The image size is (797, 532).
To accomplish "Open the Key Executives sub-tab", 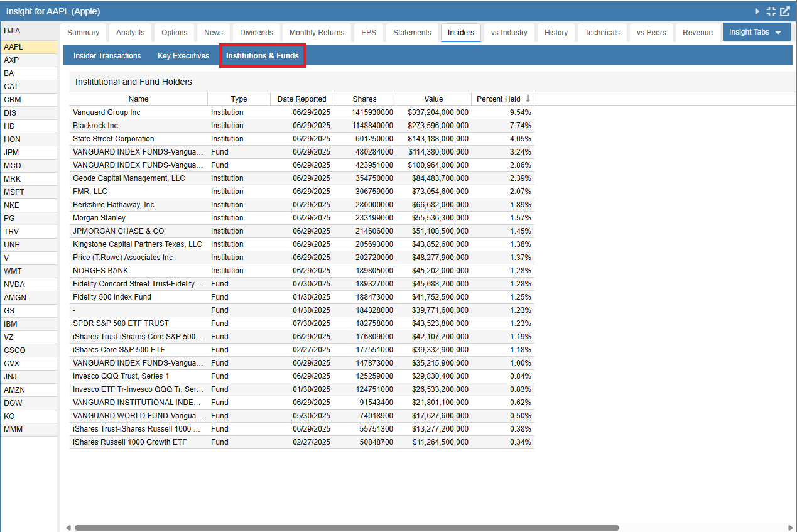I will pos(183,56).
